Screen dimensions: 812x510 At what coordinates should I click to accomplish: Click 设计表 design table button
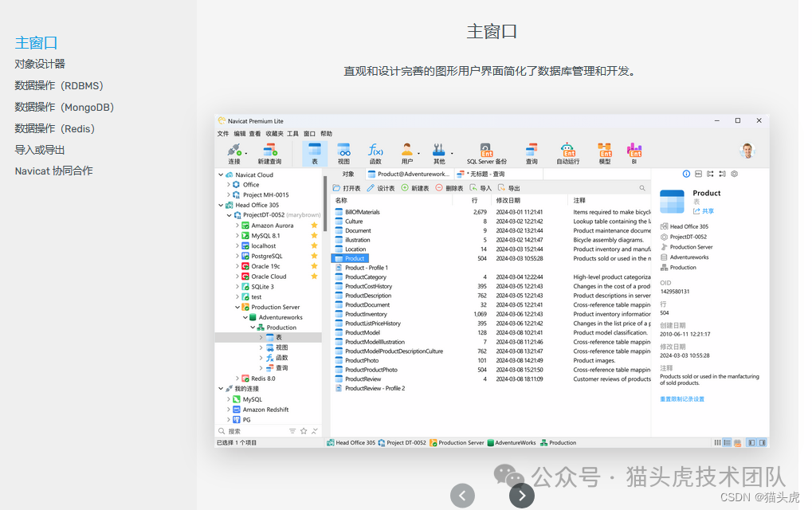click(381, 188)
